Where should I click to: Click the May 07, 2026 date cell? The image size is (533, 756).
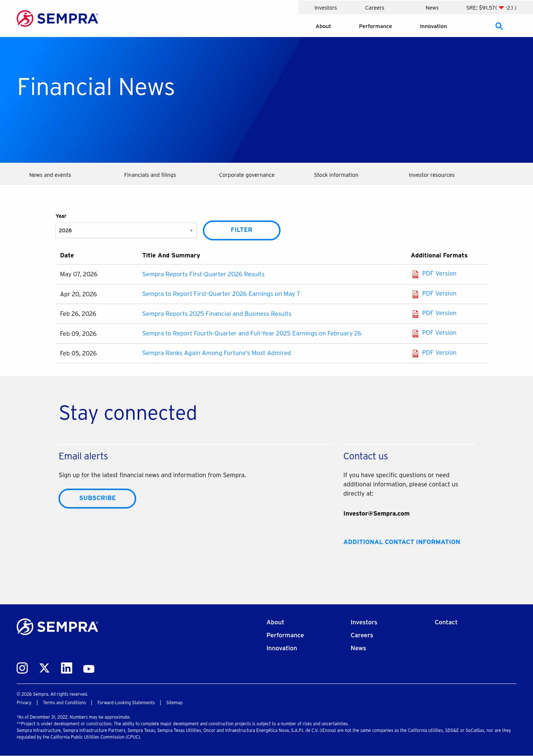click(79, 274)
